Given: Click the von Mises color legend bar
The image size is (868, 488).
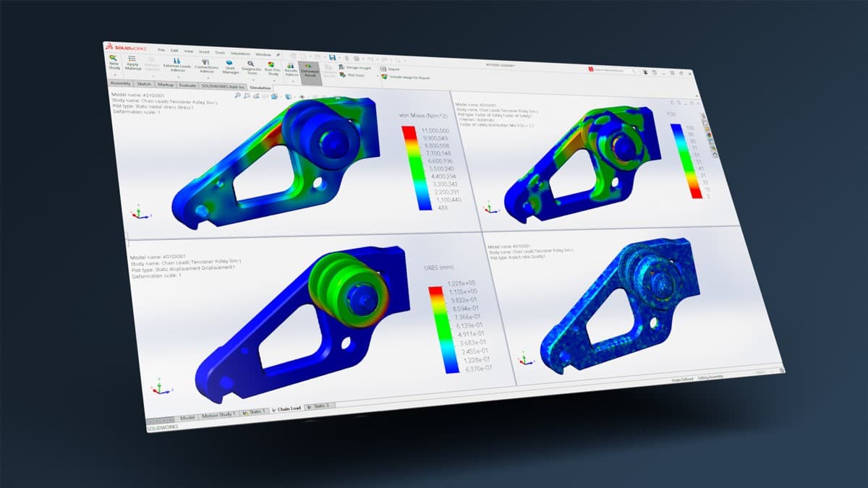Looking at the screenshot, I should [409, 167].
